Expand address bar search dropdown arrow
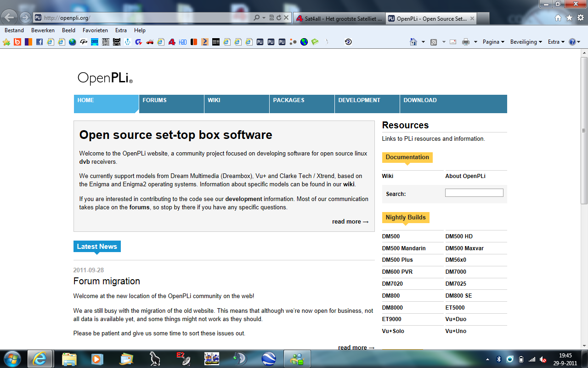This screenshot has width=588, height=368. pyautogui.click(x=264, y=18)
